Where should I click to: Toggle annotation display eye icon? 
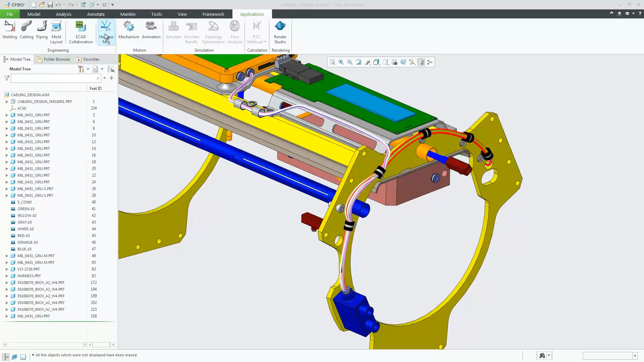click(421, 62)
